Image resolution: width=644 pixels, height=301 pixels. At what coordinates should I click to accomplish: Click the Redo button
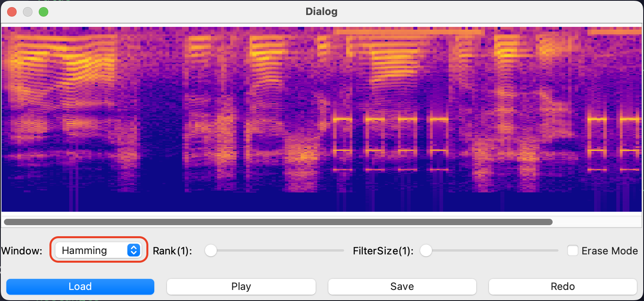(563, 286)
